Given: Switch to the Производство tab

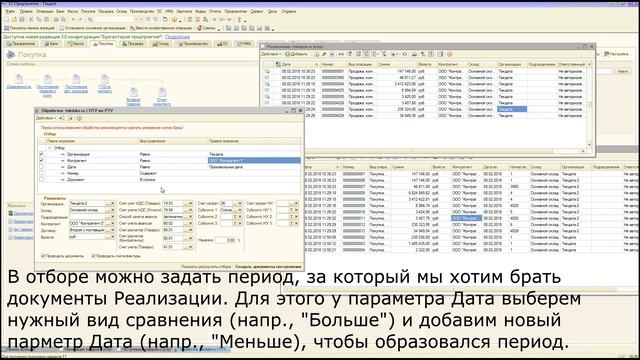Looking at the screenshot, I should (x=193, y=44).
